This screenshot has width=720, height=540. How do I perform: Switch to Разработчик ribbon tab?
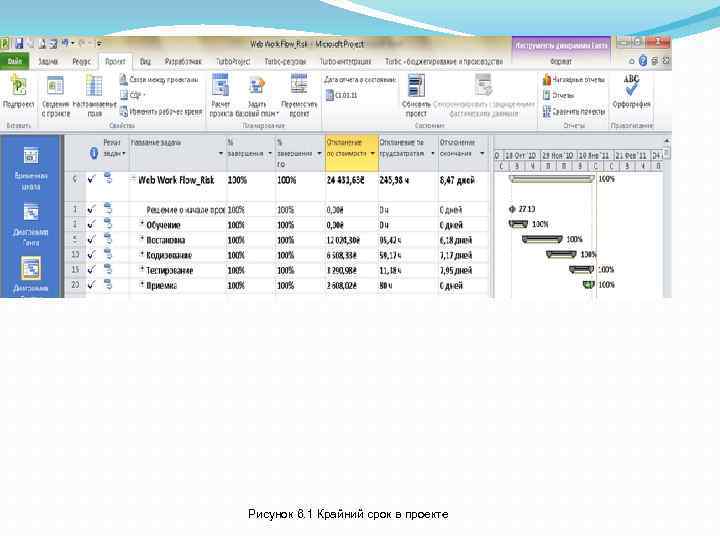pyautogui.click(x=183, y=61)
